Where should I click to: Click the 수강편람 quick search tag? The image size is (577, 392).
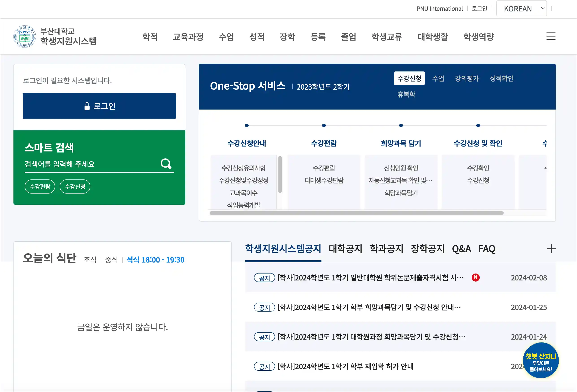click(40, 186)
